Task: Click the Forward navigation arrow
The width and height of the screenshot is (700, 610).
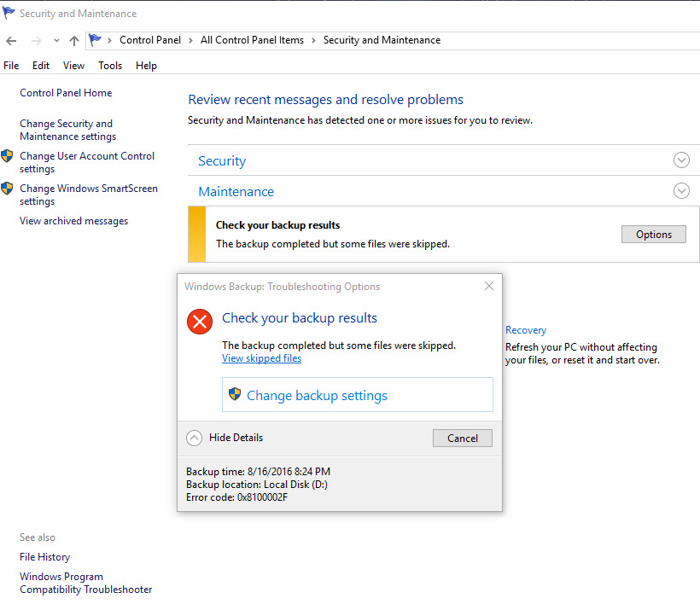Action: tap(36, 41)
